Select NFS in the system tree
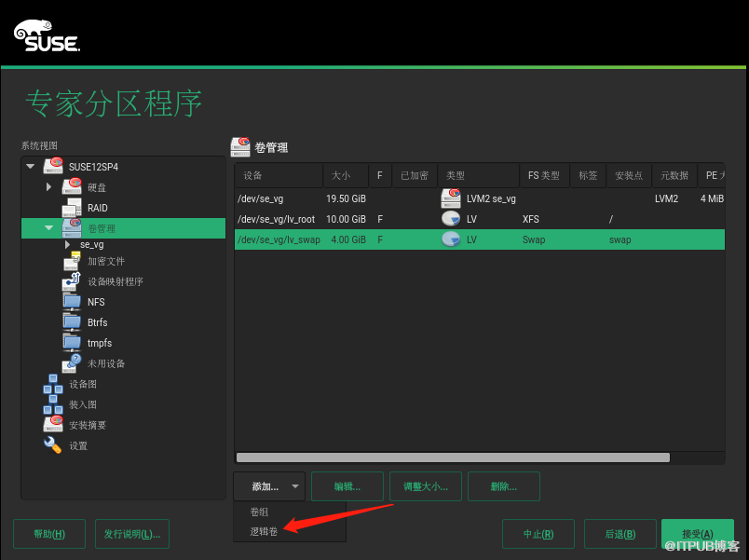Viewport: 749px width, 560px height. [x=96, y=302]
